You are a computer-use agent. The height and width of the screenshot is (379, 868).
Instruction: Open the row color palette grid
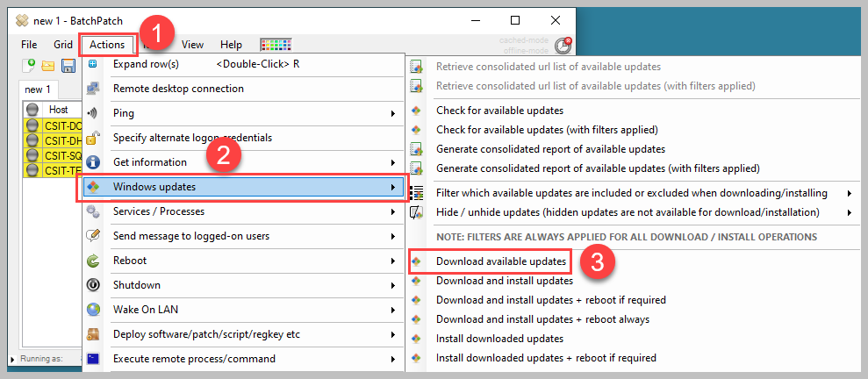276,45
